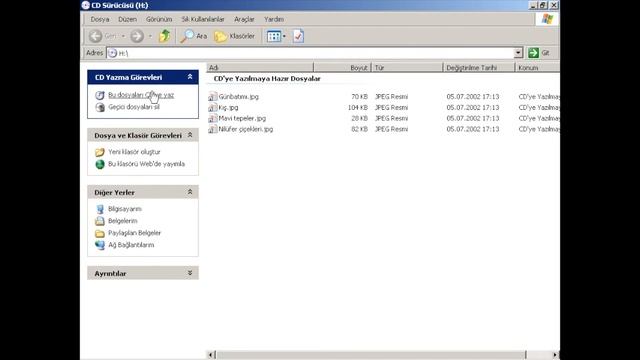Click the checkmark document toolbar icon
640x360 pixels.
[298, 36]
